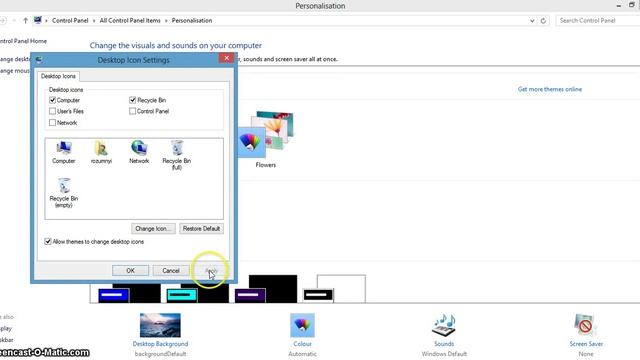
Task: Enable the Network checkbox
Action: point(52,122)
